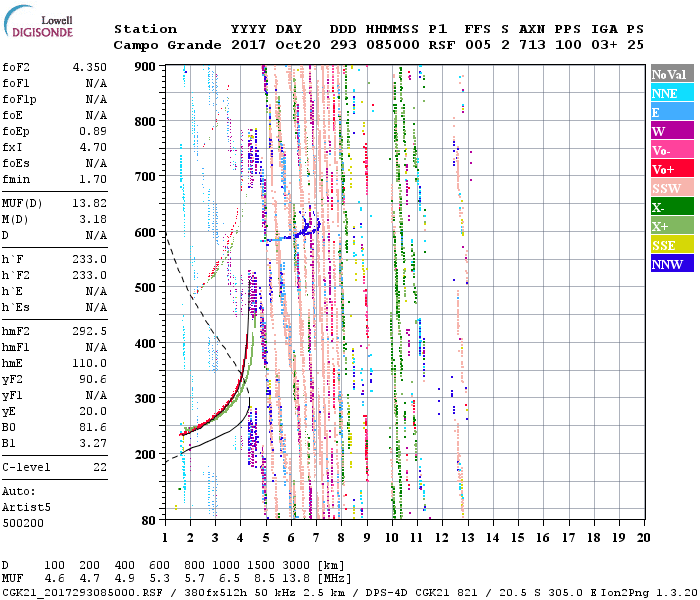
Task: Click the C-level value 22
Action: 100,467
